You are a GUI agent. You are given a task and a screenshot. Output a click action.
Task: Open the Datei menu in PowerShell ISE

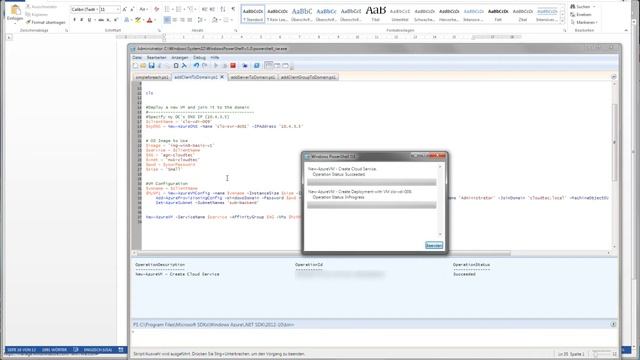pos(137,58)
